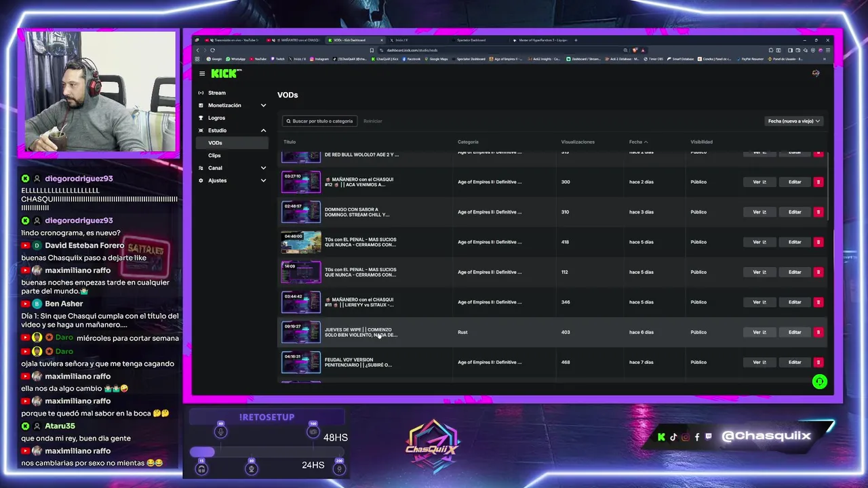868x488 pixels.
Task: Switch to the Master of HyperRandom browser tab
Action: [x=542, y=40]
